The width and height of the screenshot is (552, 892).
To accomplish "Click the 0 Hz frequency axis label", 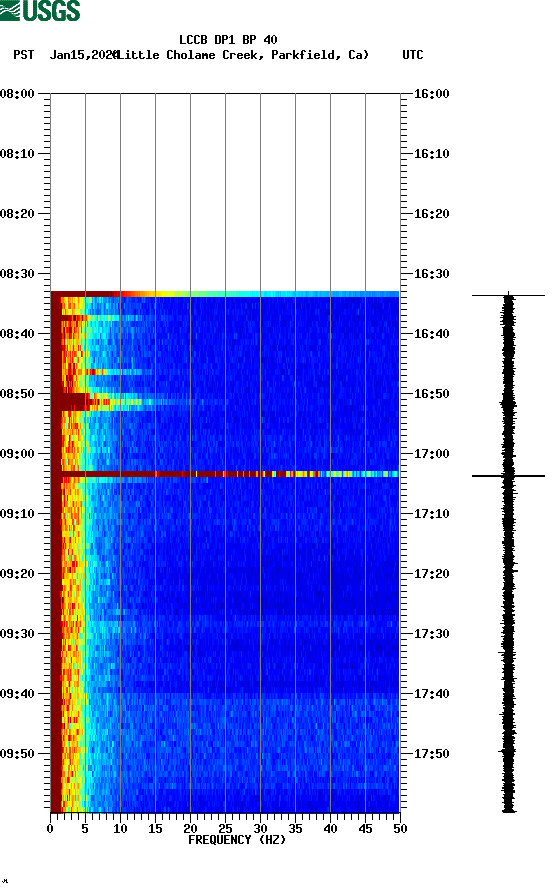I will pos(50,829).
